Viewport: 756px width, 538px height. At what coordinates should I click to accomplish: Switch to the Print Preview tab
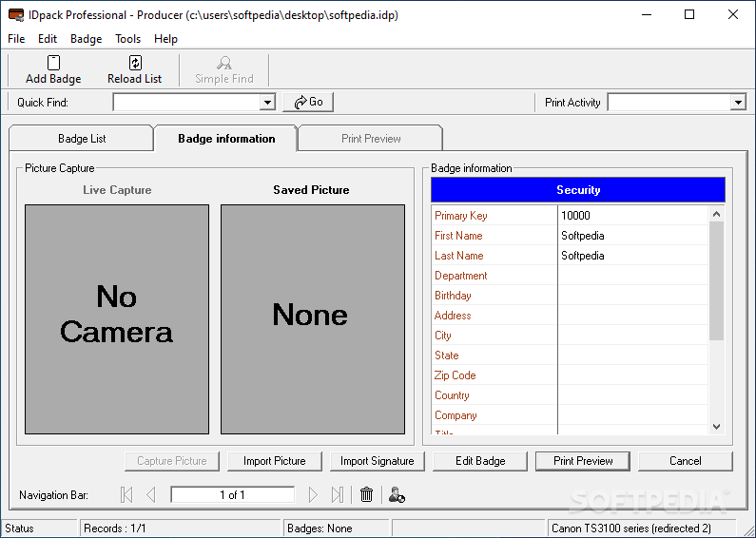[x=371, y=139]
